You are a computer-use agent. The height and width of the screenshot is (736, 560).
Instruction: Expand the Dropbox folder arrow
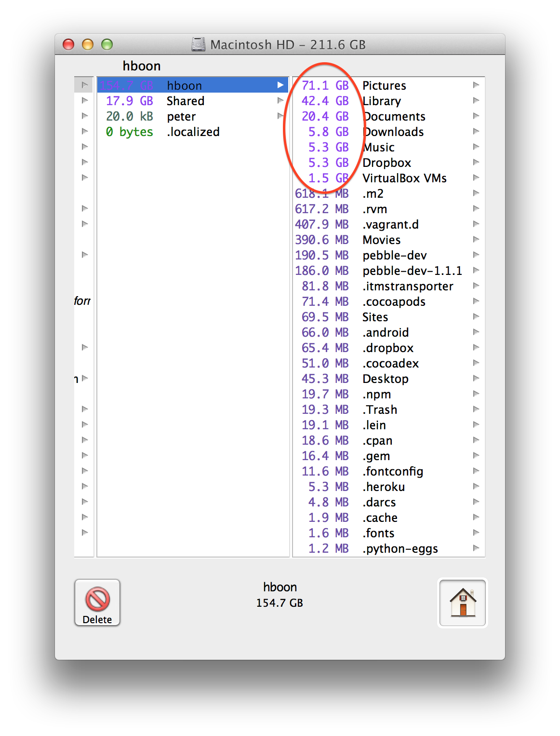click(x=476, y=162)
